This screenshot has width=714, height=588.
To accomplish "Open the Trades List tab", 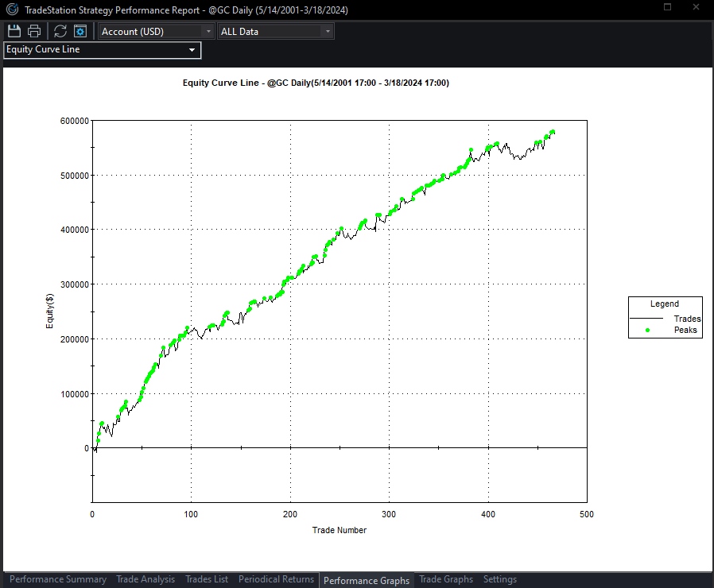I will [207, 579].
